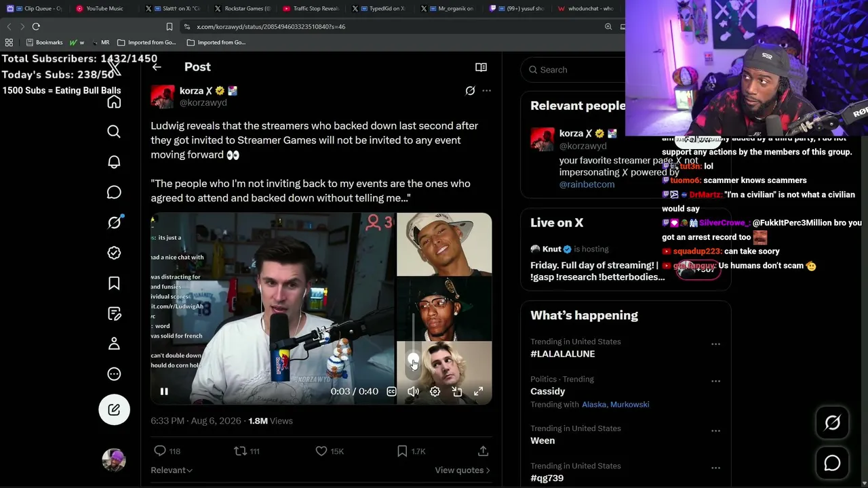
Task: Open Explore search in X sidebar
Action: coord(114,131)
